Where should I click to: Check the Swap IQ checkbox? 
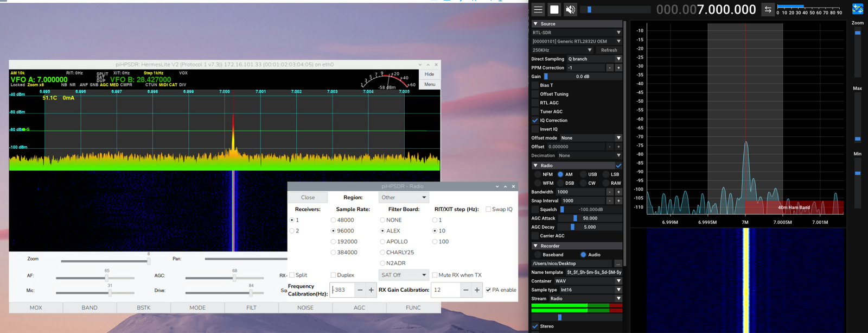click(x=488, y=209)
